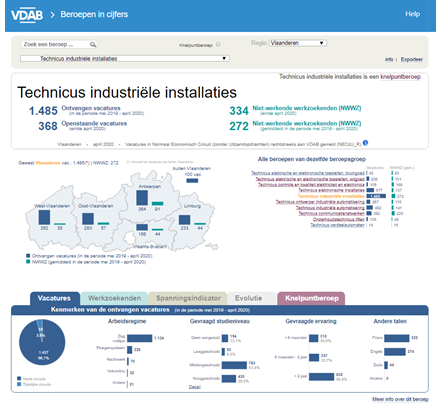Viewport: 440px width, 404px height.
Task: Click the buiten Vlaanderen vacancies bar
Action: 192,180
